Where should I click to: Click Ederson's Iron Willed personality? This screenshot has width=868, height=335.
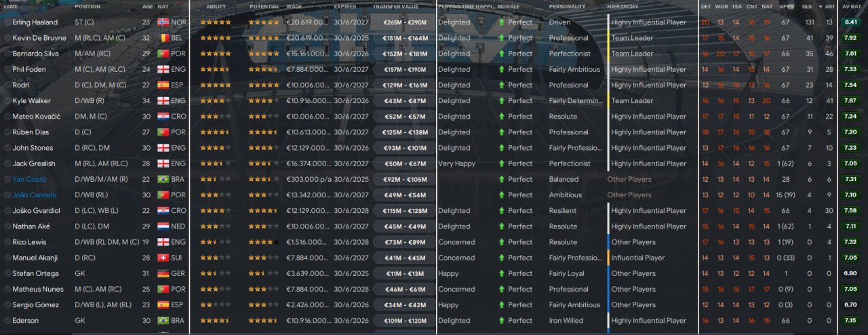pos(567,321)
